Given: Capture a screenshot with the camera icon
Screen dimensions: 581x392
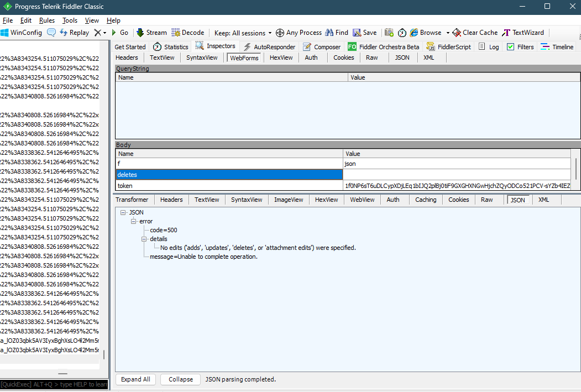Looking at the screenshot, I should [x=389, y=32].
